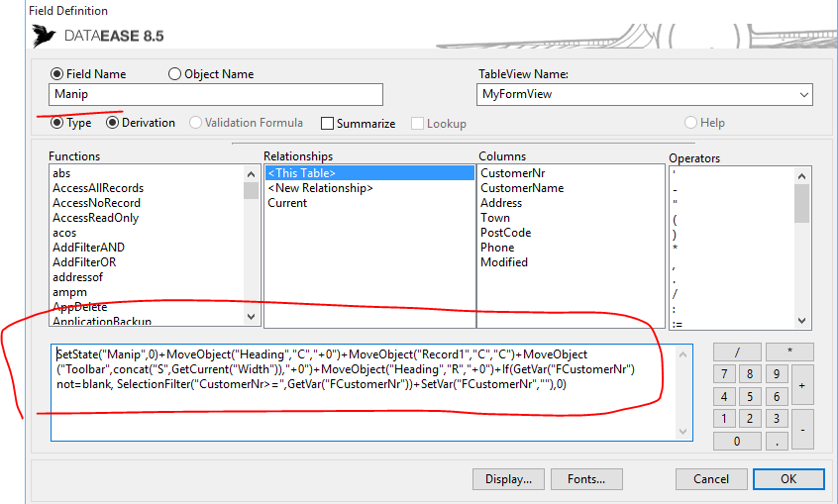Select <New Relationship> entry

[x=320, y=188]
